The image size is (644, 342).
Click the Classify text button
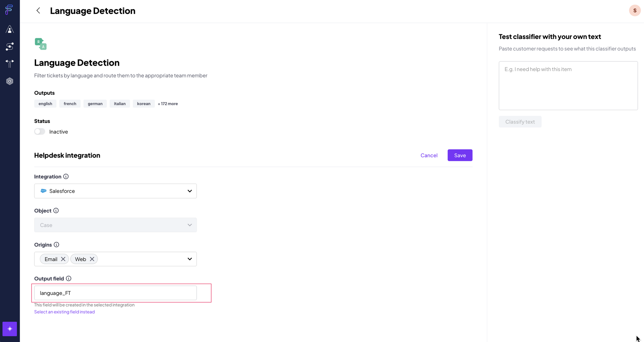(520, 122)
